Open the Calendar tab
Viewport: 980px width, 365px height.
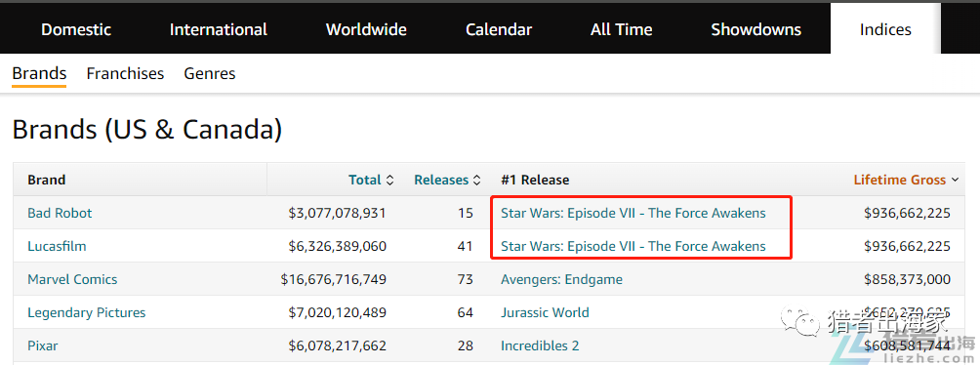click(499, 29)
